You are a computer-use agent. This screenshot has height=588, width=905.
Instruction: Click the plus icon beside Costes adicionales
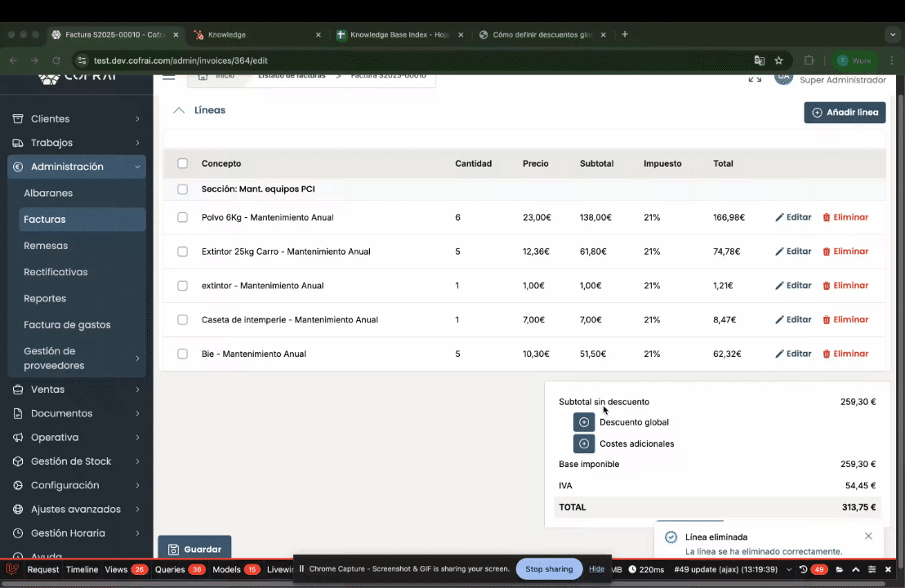584,443
